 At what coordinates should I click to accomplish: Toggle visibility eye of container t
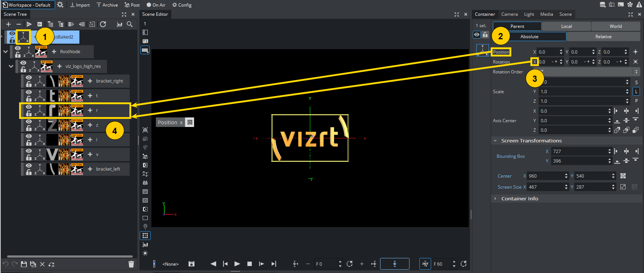click(29, 92)
